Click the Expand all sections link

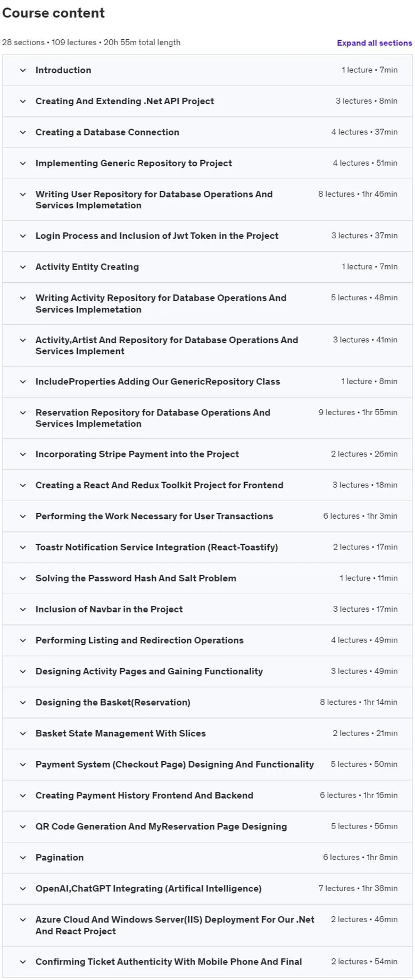374,43
